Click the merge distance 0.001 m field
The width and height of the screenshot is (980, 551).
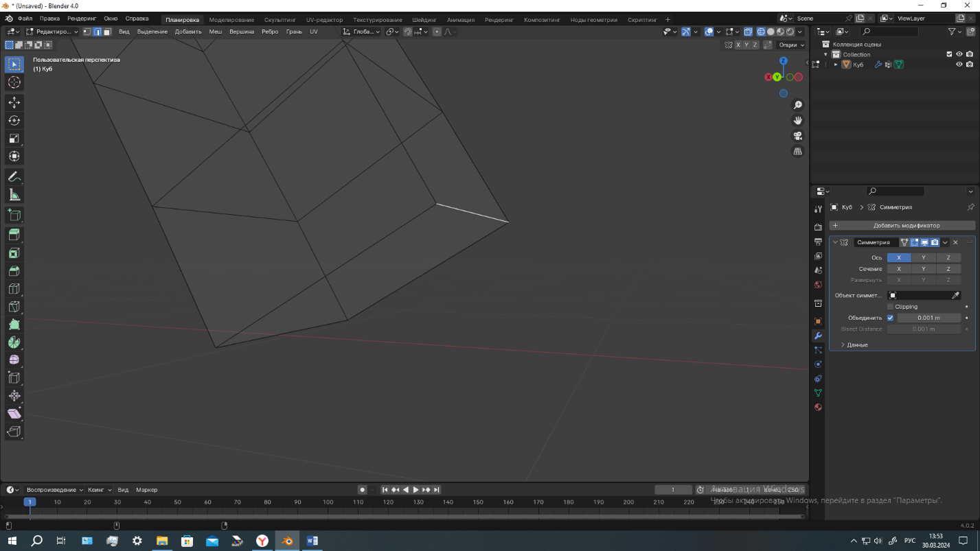pyautogui.click(x=928, y=318)
